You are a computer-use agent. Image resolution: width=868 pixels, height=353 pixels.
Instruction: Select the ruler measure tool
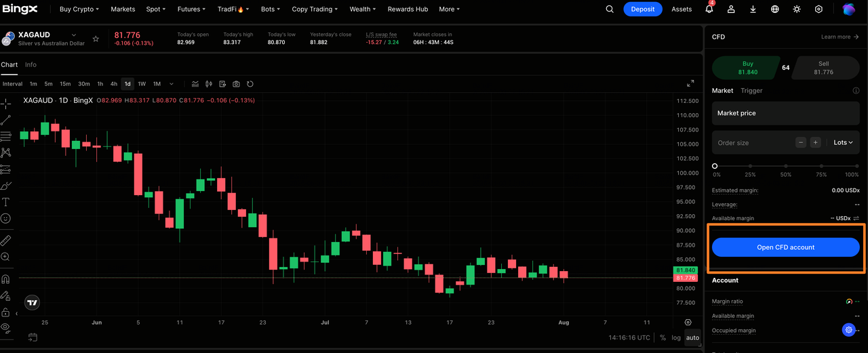tap(5, 241)
